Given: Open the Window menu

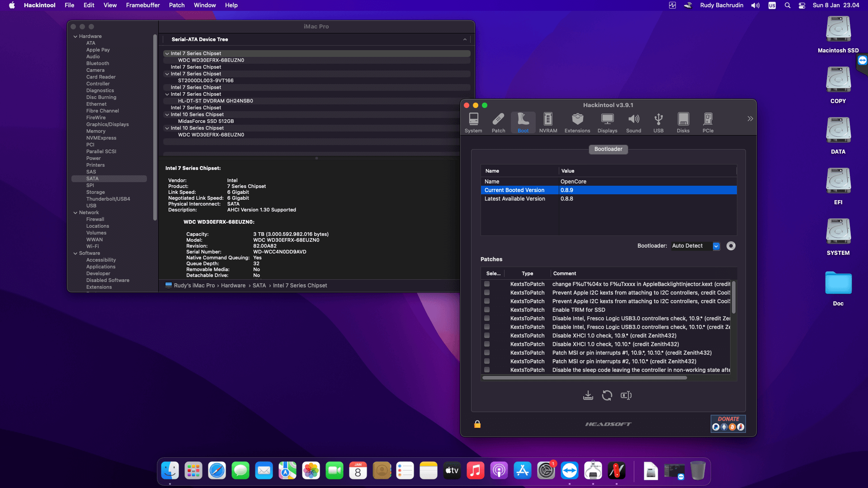Looking at the screenshot, I should click(205, 5).
